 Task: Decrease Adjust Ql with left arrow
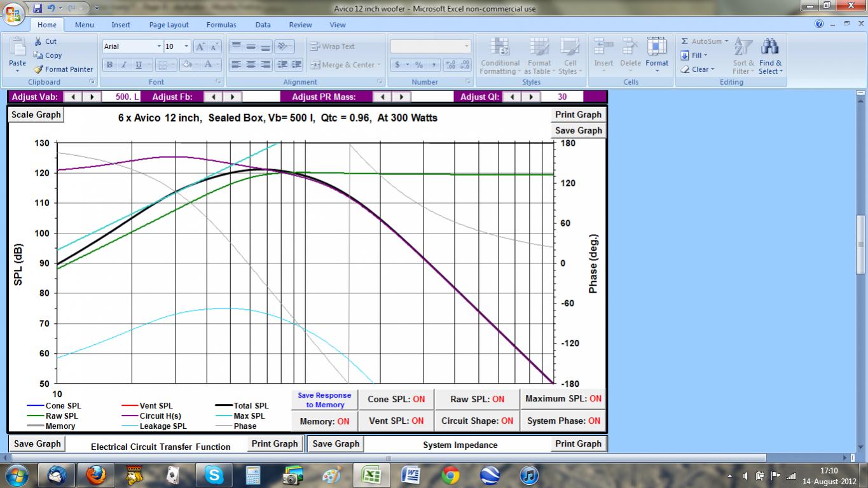[x=513, y=97]
